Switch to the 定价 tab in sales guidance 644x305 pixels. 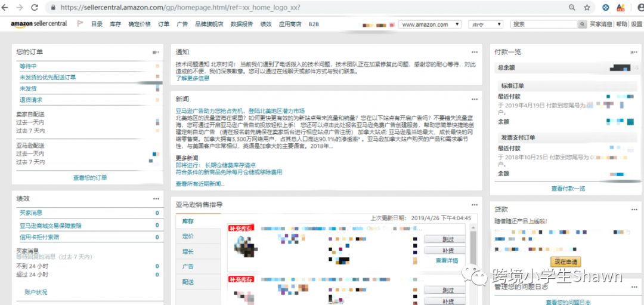tap(199, 236)
